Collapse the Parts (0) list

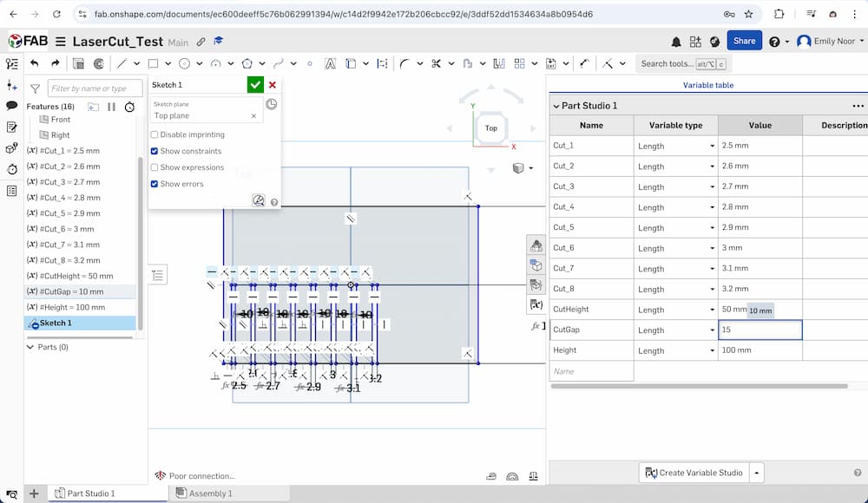[x=30, y=347]
